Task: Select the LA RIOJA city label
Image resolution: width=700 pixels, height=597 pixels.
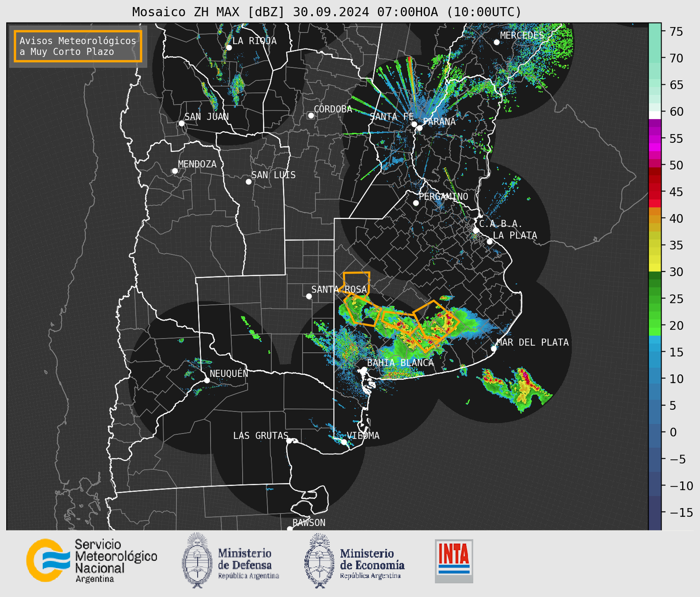Action: (x=254, y=41)
